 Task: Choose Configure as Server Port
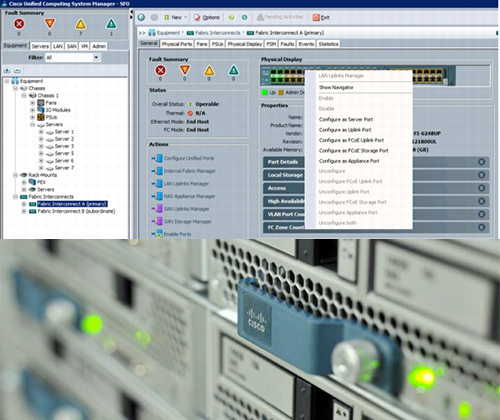(346, 119)
